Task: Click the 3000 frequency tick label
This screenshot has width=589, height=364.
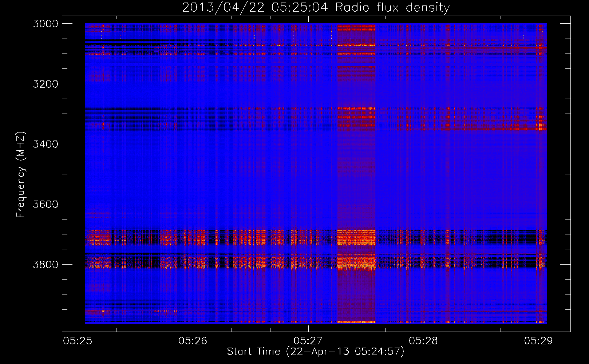Action: pyautogui.click(x=46, y=24)
